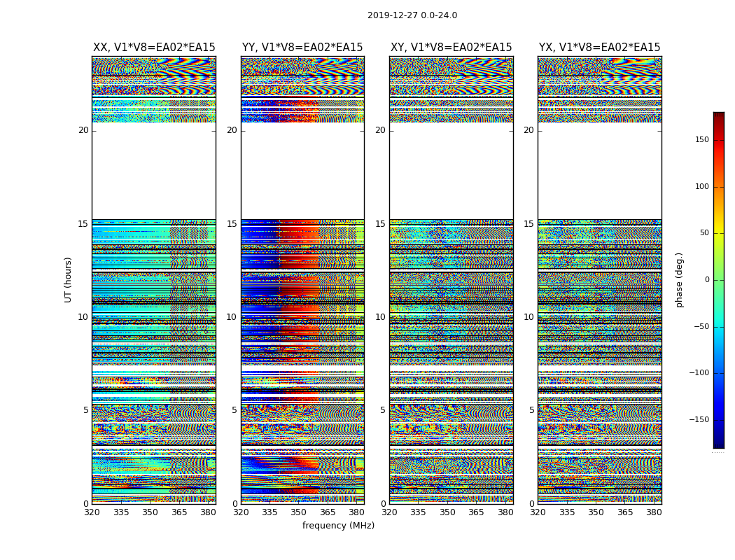Click the 10 hour tick of XY panel

[380, 317]
